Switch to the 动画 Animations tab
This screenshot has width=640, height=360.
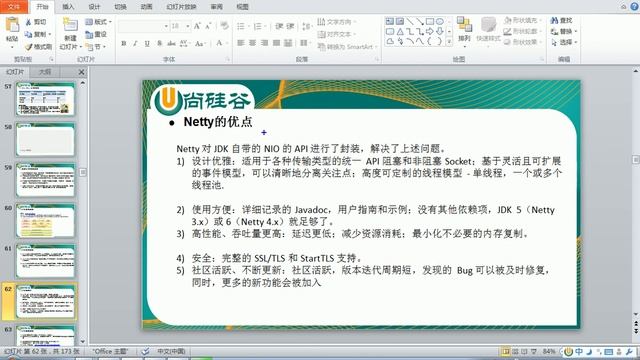point(147,7)
